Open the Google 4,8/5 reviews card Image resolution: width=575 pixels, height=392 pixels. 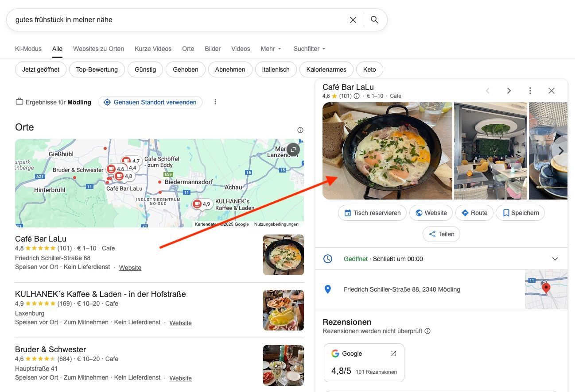click(364, 363)
